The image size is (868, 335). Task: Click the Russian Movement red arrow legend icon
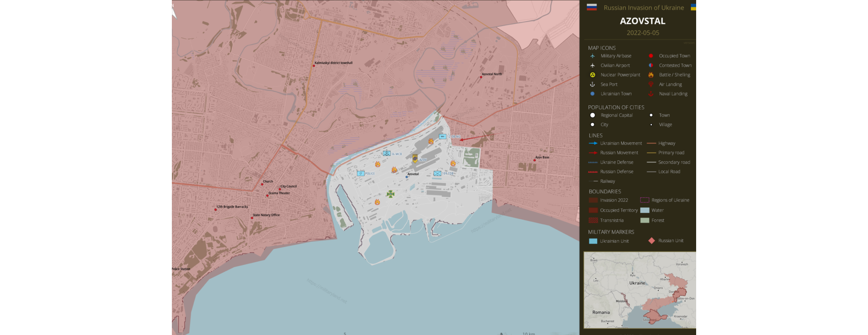(x=593, y=153)
